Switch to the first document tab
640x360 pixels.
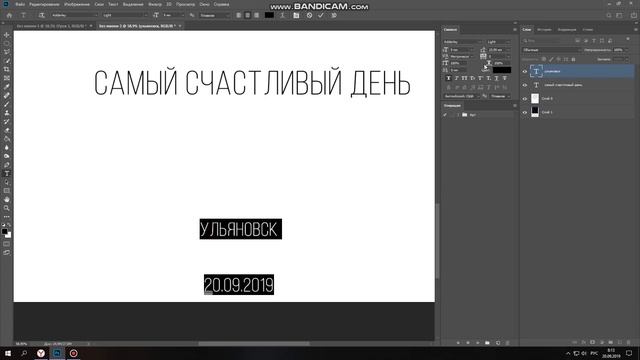click(x=51, y=26)
